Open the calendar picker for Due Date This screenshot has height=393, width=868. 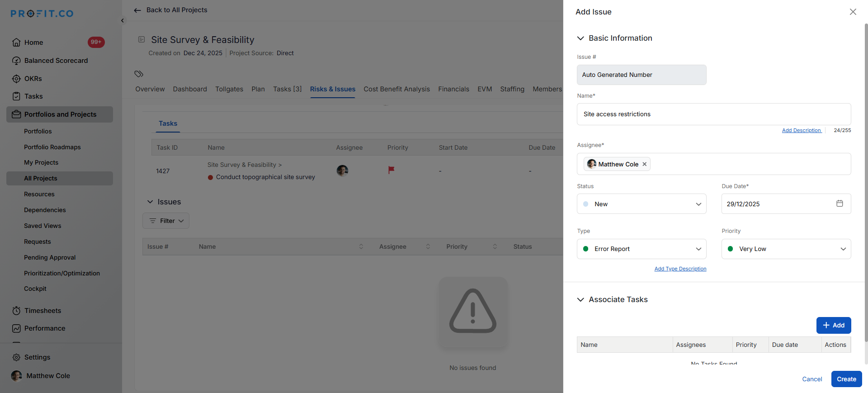840,204
